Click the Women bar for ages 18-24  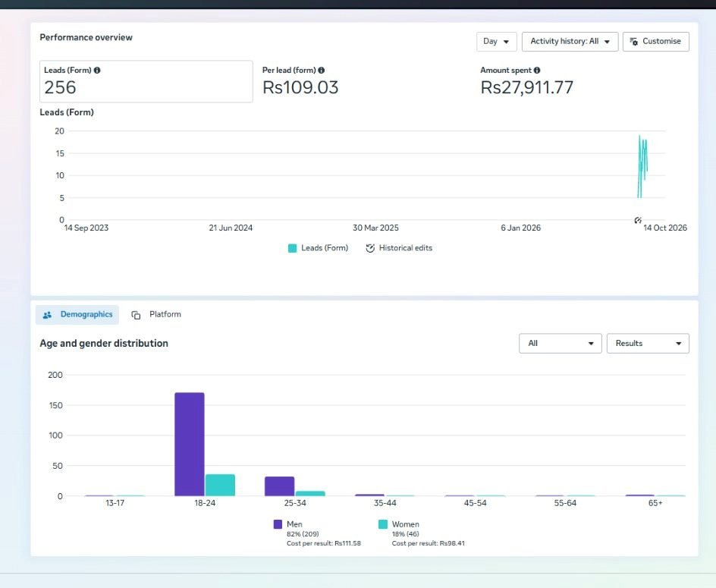click(220, 486)
